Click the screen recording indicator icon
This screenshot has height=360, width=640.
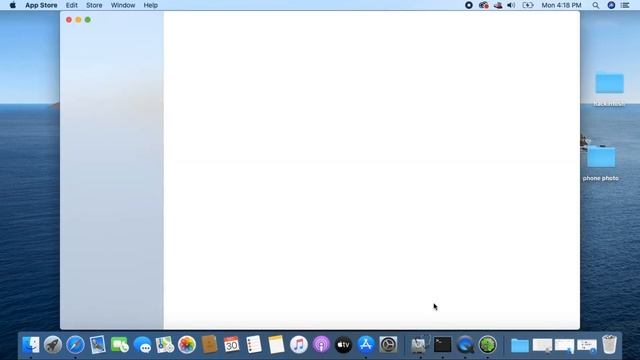tap(469, 5)
